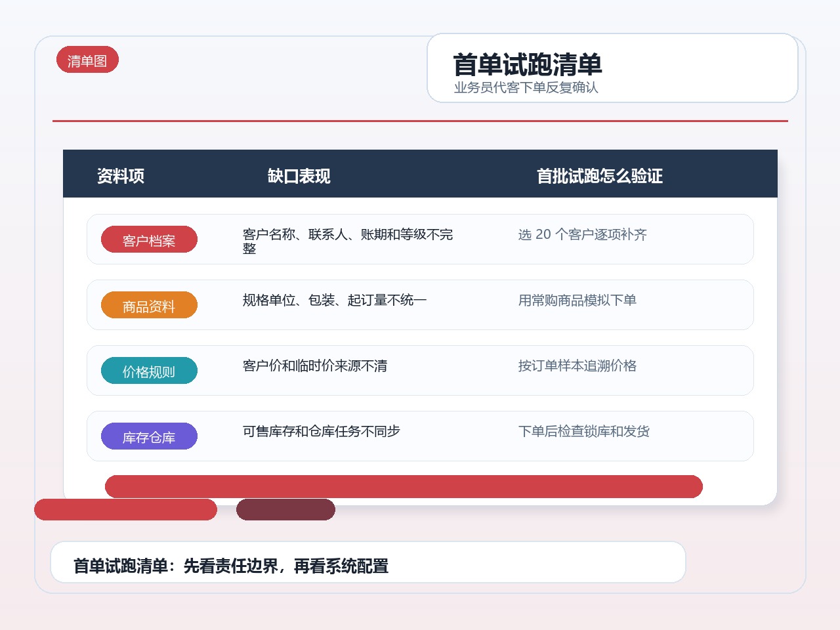Click the 客户档案 red tag

[149, 240]
